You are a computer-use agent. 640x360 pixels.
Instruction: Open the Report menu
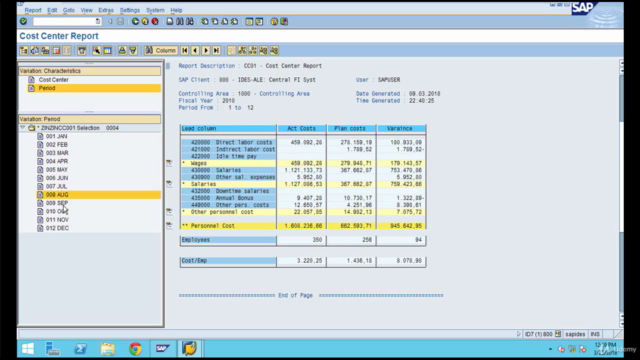point(33,10)
